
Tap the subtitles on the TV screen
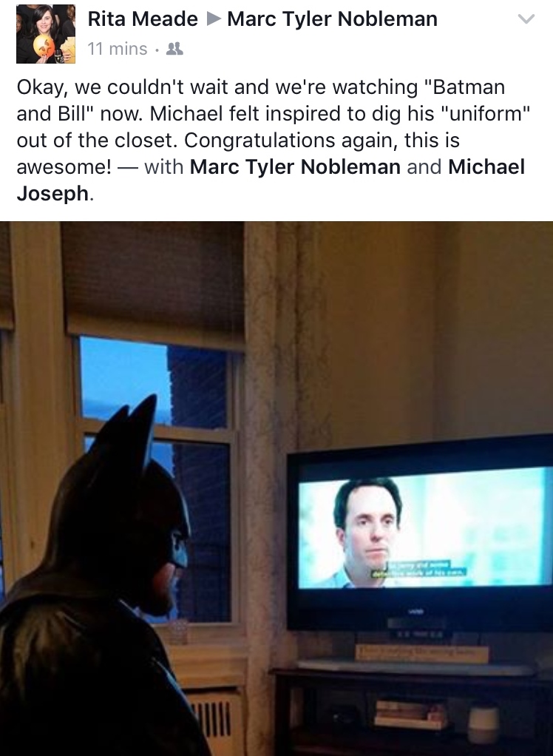[418, 569]
